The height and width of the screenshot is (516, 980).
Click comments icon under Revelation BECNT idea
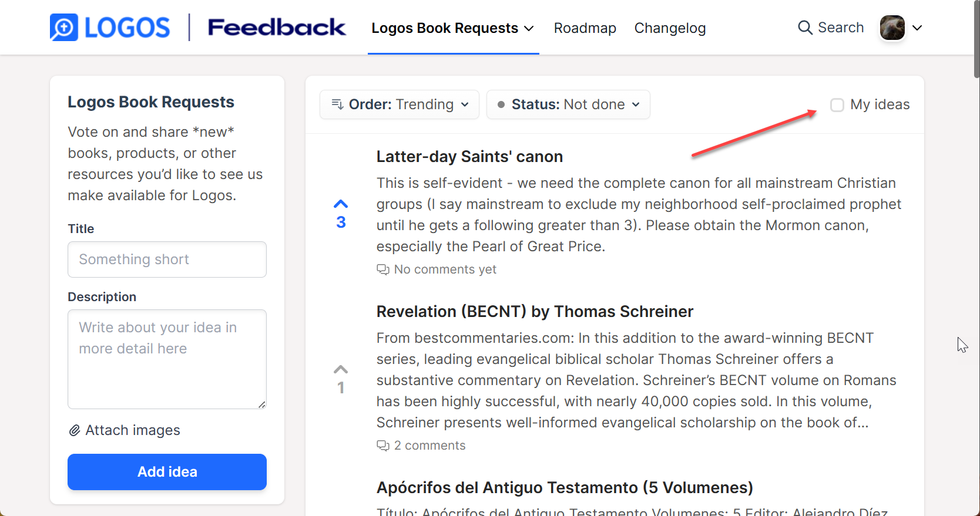[383, 446]
